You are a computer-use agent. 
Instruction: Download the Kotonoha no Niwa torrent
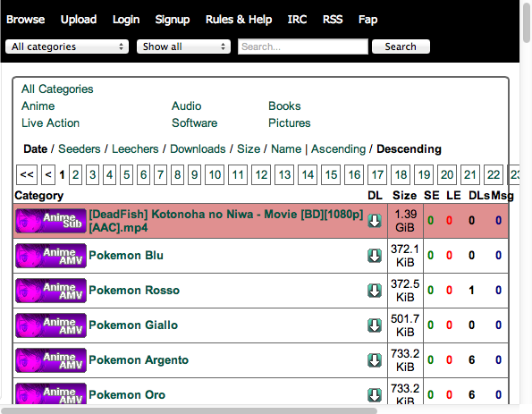pos(375,221)
